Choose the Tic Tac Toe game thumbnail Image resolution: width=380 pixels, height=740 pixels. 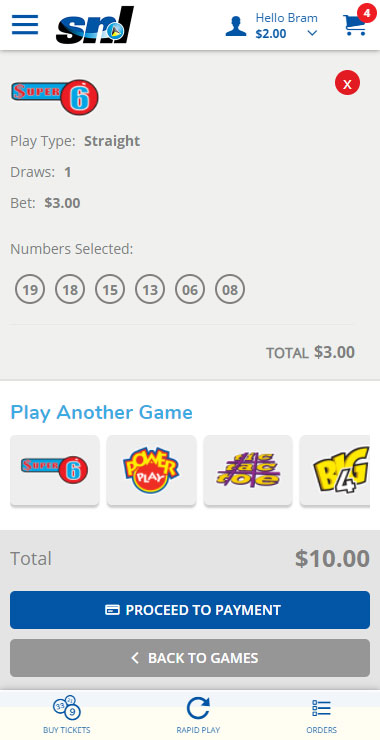pyautogui.click(x=248, y=471)
